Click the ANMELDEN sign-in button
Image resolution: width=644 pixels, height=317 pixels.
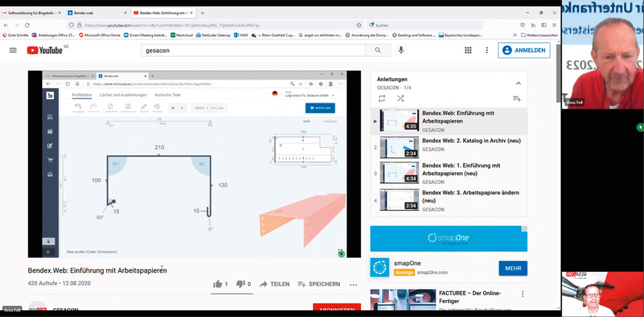[x=524, y=50]
